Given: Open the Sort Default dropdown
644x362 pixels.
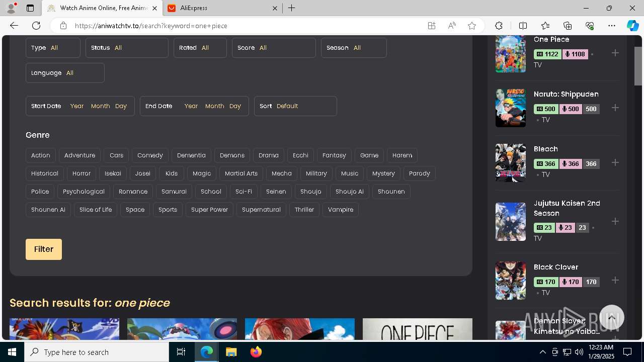Looking at the screenshot, I should [295, 106].
